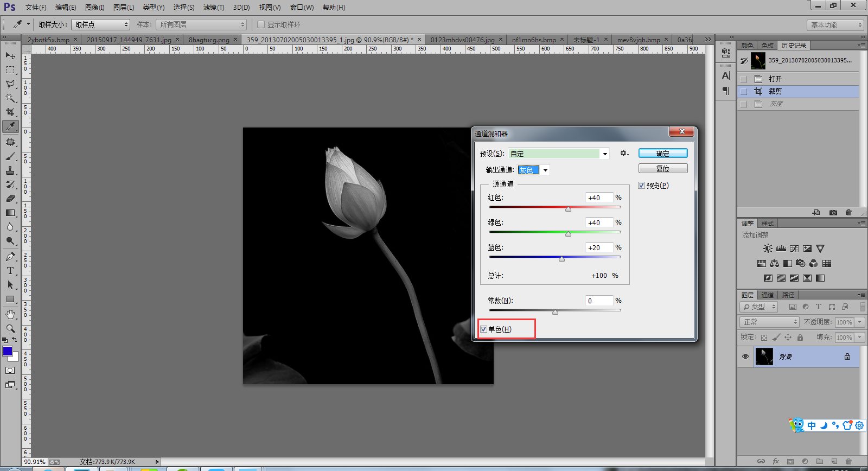Select the Rectangular Marquee tool
The height and width of the screenshot is (471, 868).
(x=10, y=70)
